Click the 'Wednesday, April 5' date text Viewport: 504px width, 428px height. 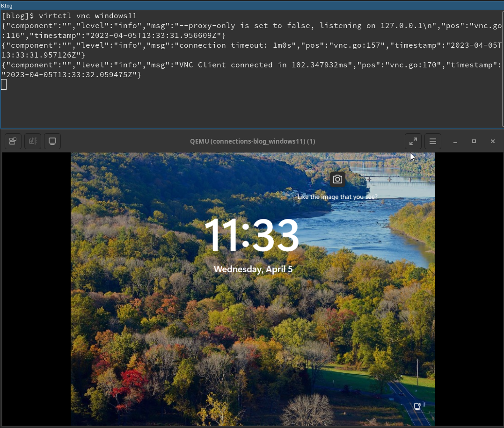[253, 269]
